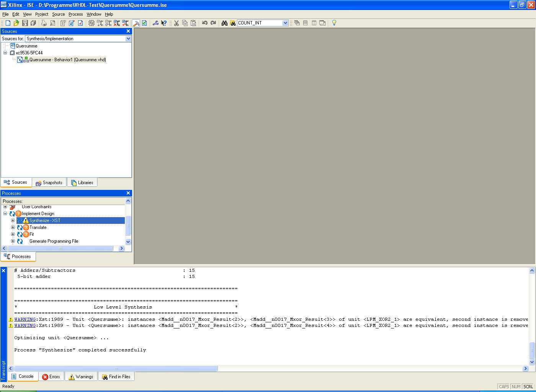
Task: Click the Redo toolbar icon
Action: click(x=213, y=23)
